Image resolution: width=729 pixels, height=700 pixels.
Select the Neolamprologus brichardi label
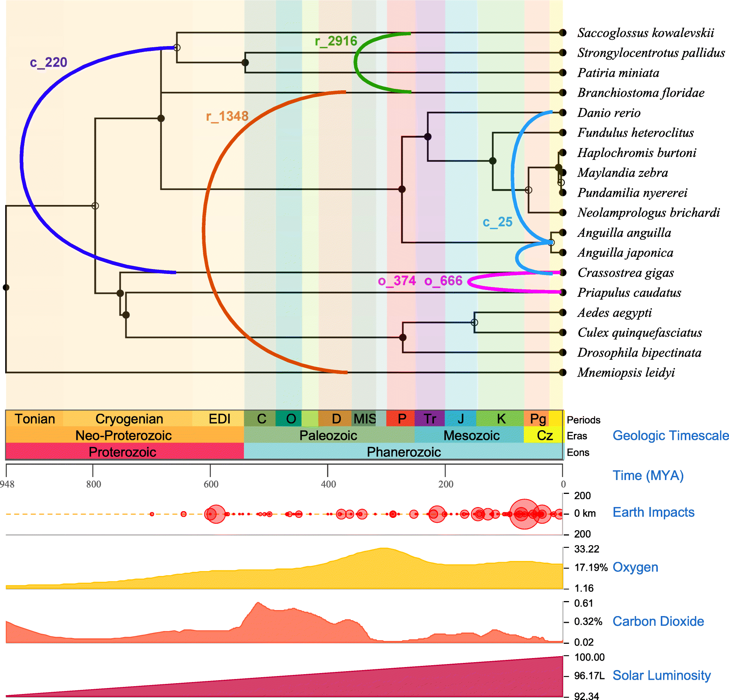coord(648,212)
